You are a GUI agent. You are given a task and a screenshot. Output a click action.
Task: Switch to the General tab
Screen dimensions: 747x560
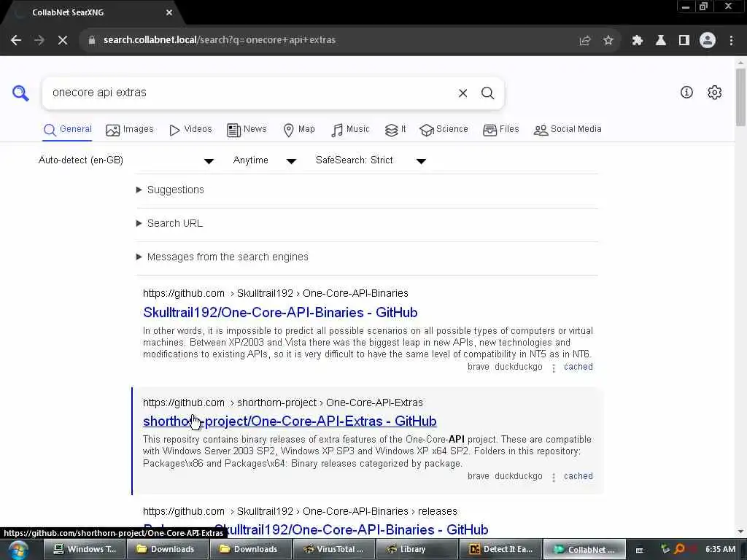(68, 130)
